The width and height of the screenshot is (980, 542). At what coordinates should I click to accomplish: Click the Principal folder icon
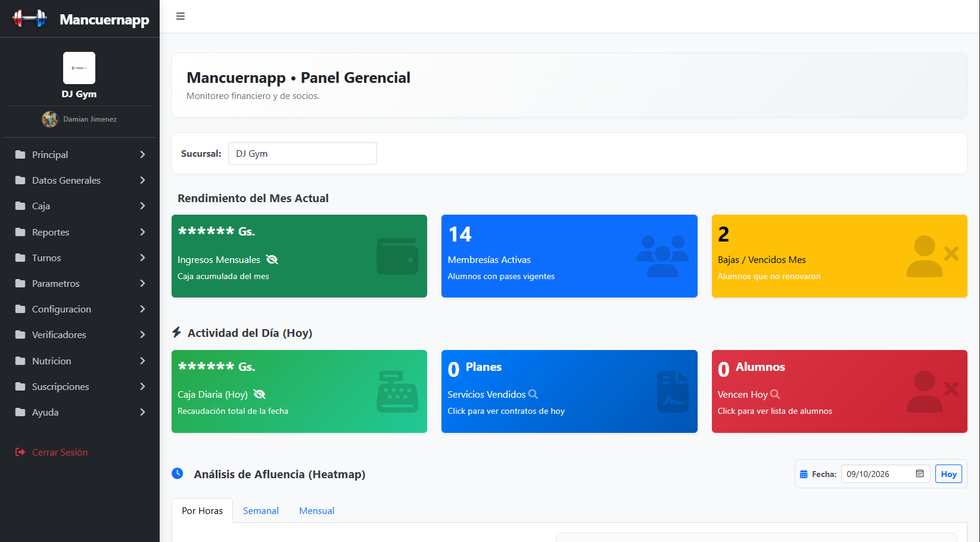pyautogui.click(x=20, y=154)
